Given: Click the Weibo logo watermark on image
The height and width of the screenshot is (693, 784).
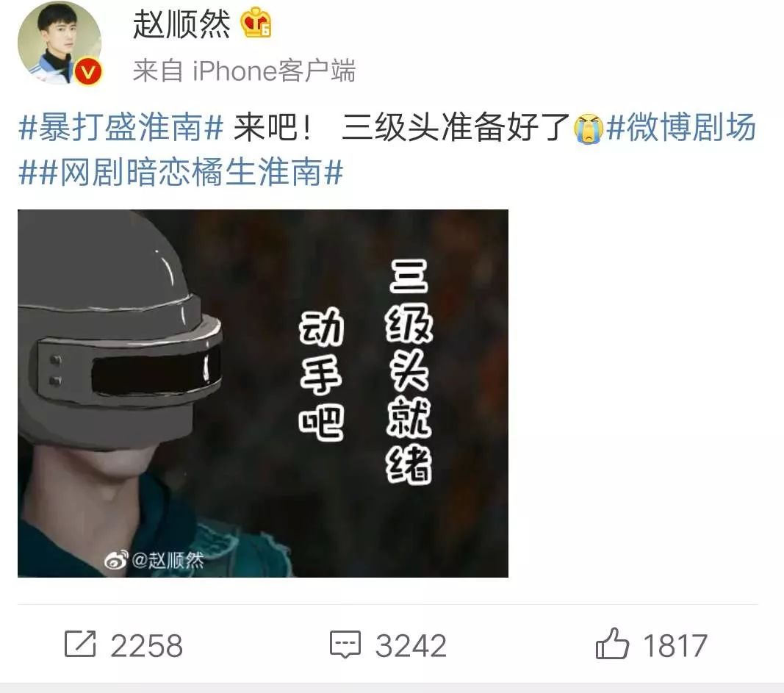Looking at the screenshot, I should click(x=116, y=560).
